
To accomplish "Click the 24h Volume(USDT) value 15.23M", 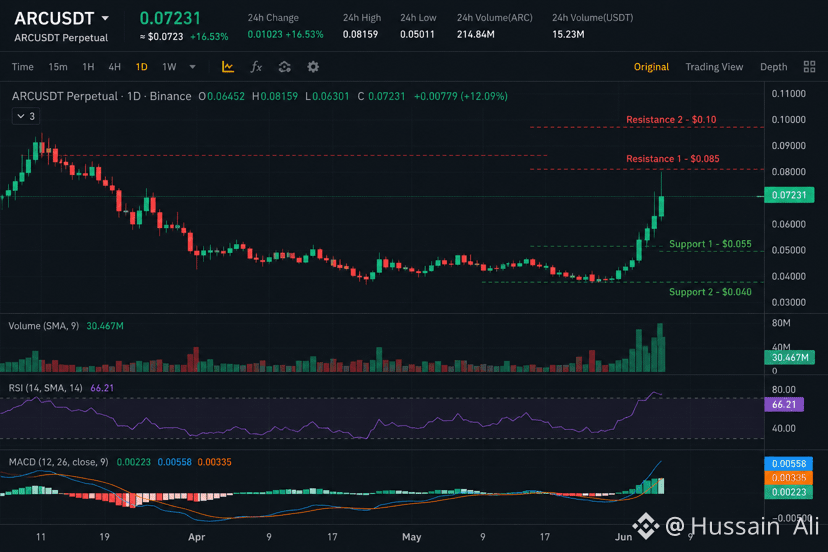I will click(x=568, y=34).
